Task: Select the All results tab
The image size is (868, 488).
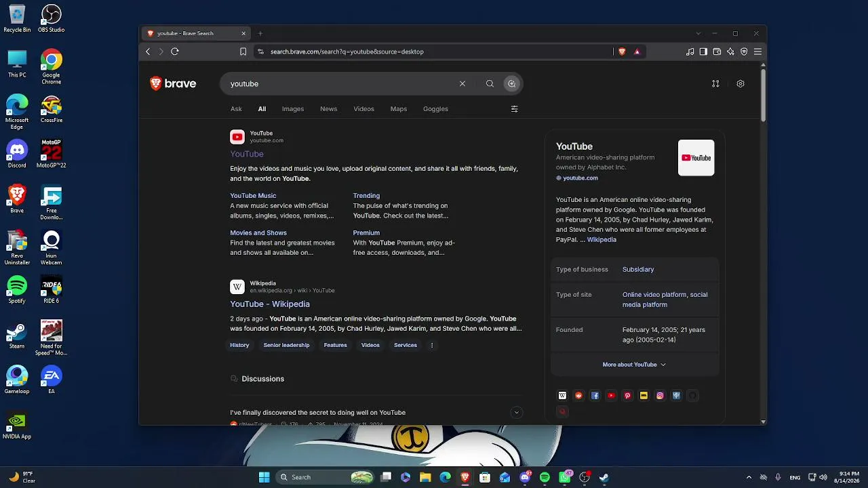Action: point(262,109)
